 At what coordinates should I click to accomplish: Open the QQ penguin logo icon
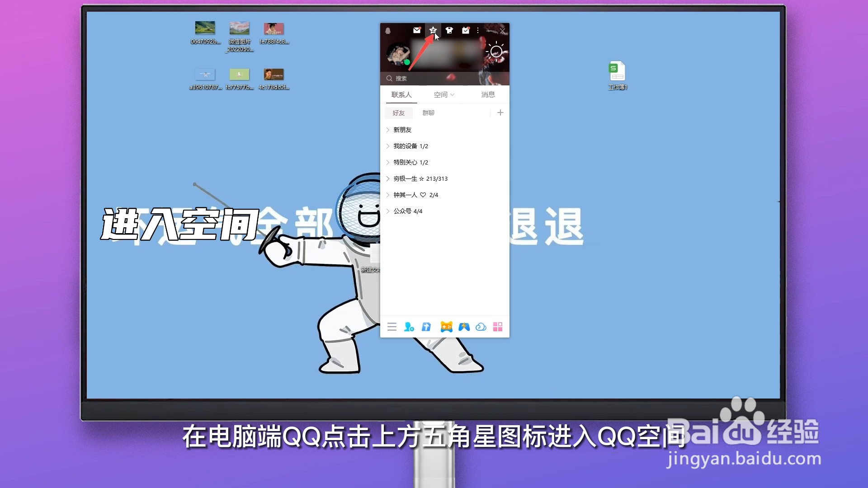[388, 31]
